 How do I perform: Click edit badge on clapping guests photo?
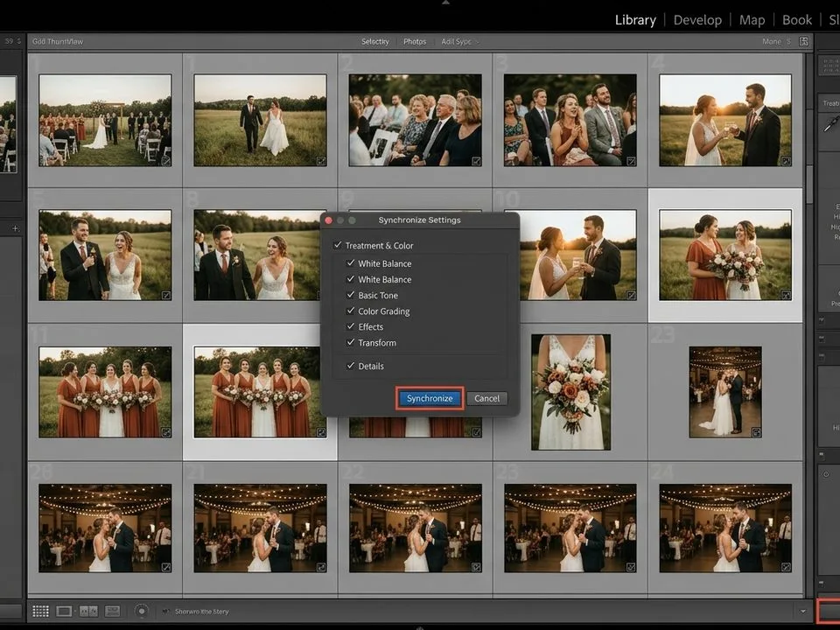pyautogui.click(x=631, y=161)
